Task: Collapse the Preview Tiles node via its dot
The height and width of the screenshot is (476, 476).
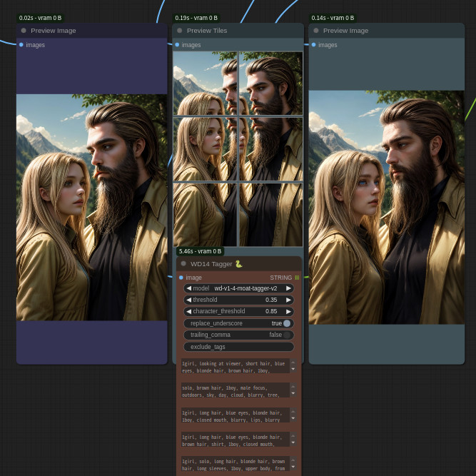Action: point(179,31)
